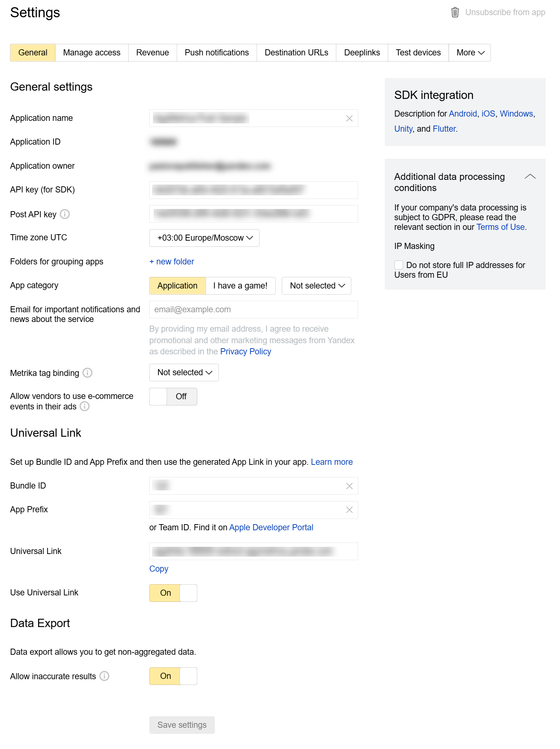
Task: Click the notification email input field
Action: pyautogui.click(x=253, y=309)
